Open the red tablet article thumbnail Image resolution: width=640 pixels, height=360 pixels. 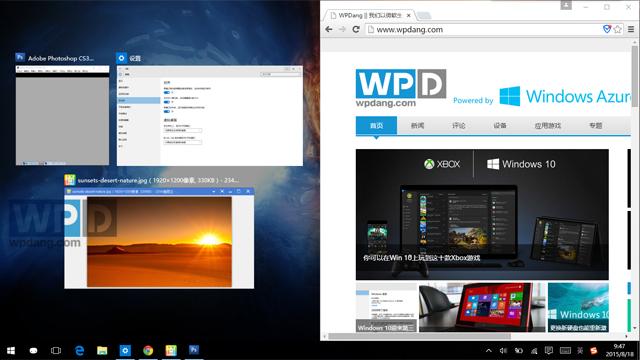point(482,307)
